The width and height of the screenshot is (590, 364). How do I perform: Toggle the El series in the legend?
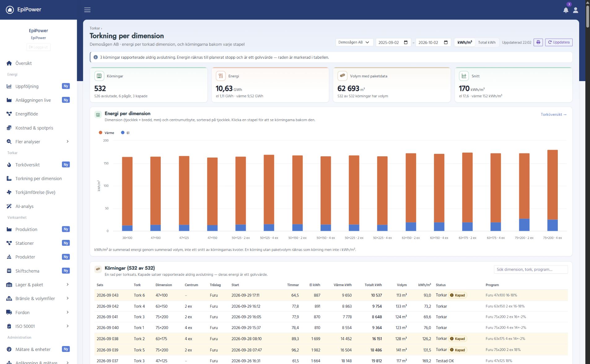pyautogui.click(x=125, y=133)
